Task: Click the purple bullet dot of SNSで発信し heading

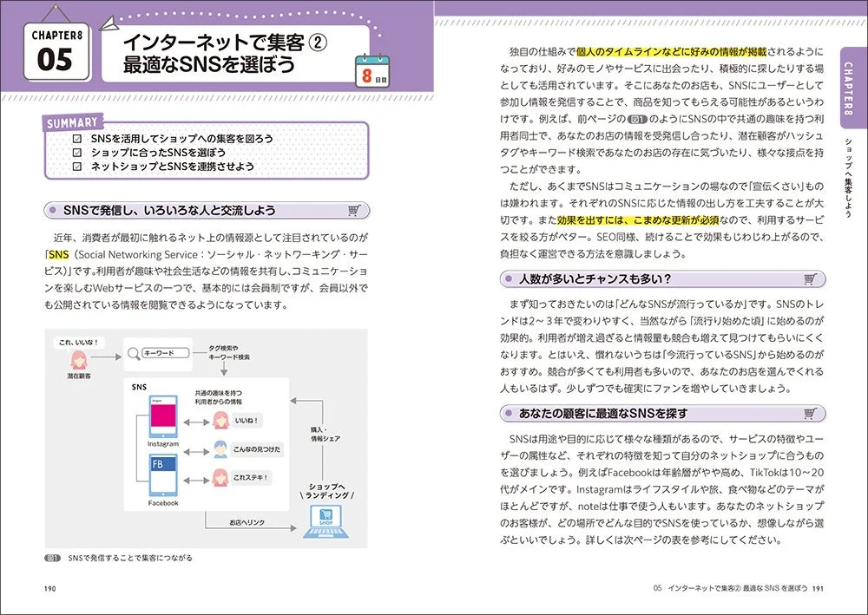Action: tap(53, 210)
